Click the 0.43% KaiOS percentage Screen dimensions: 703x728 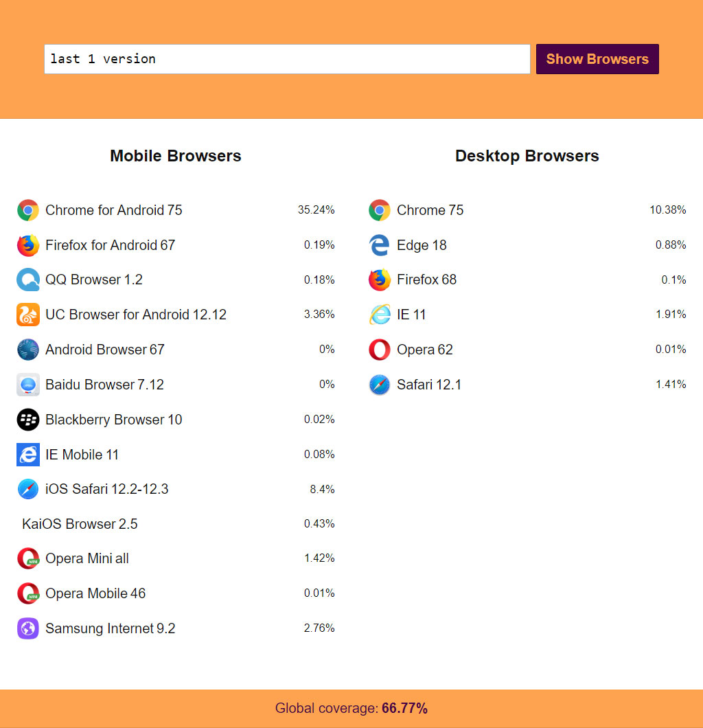(x=319, y=524)
